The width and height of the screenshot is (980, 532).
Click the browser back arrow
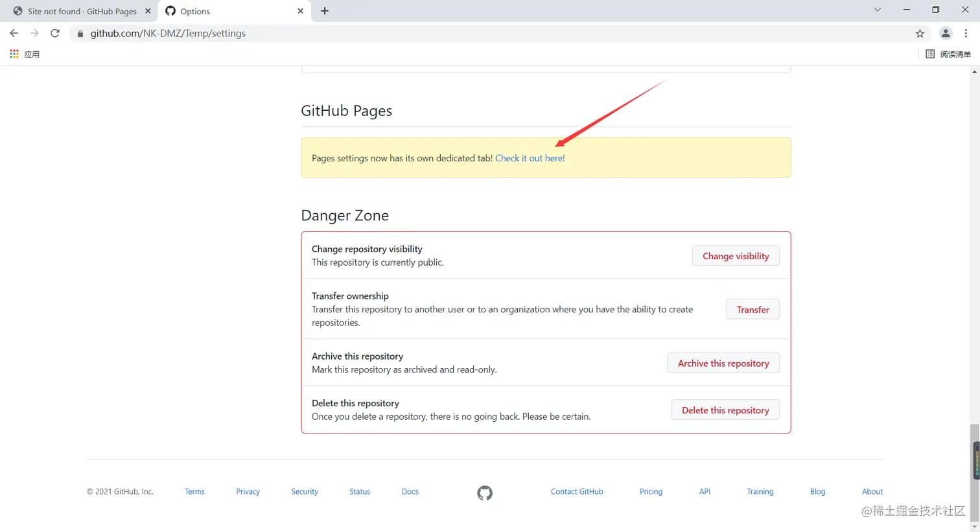pos(14,33)
